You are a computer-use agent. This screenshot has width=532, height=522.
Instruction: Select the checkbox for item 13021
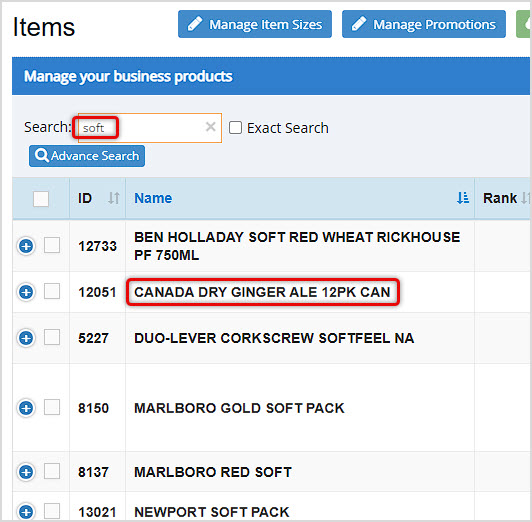click(x=52, y=511)
